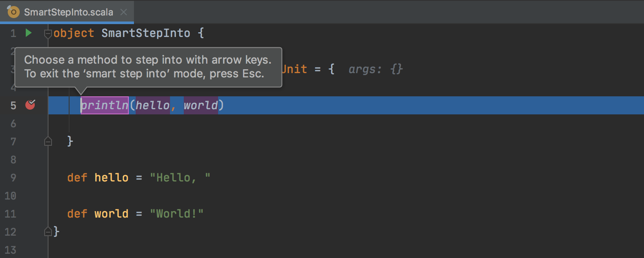Click the hello method name on line 9
Image resolution: width=644 pixels, height=258 pixels.
pyautogui.click(x=111, y=178)
